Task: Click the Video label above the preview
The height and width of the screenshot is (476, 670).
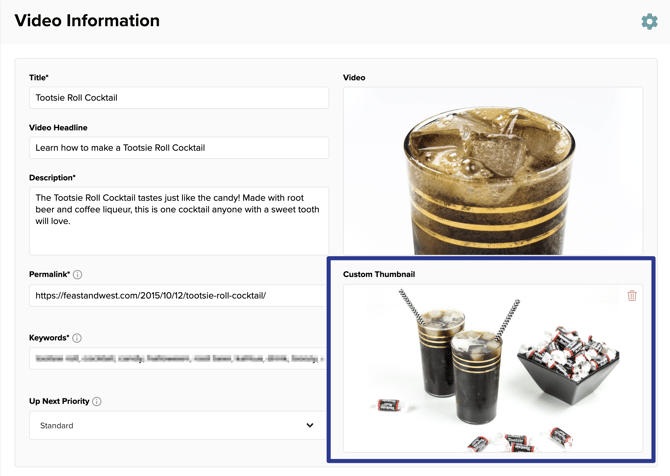Action: (x=354, y=78)
